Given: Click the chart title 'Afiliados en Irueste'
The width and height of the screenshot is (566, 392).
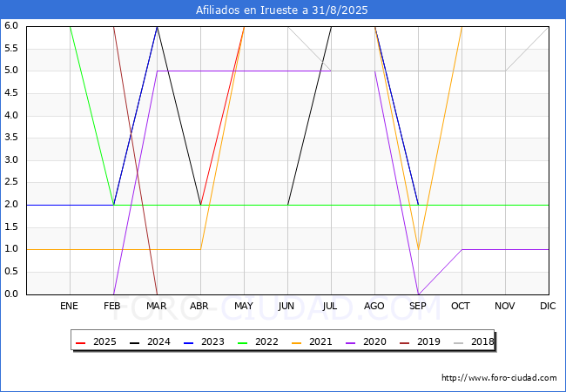Looking at the screenshot, I should click(283, 10).
